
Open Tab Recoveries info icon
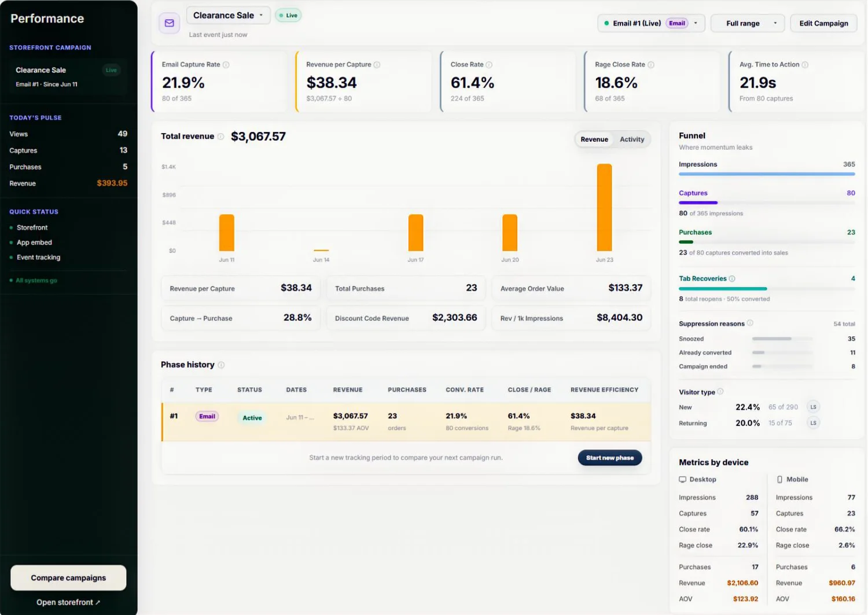[732, 279]
